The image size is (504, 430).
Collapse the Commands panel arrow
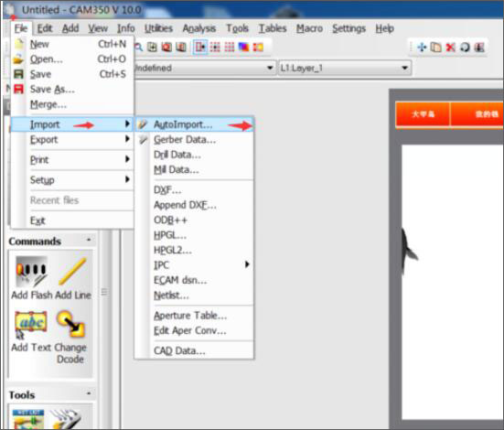89,240
